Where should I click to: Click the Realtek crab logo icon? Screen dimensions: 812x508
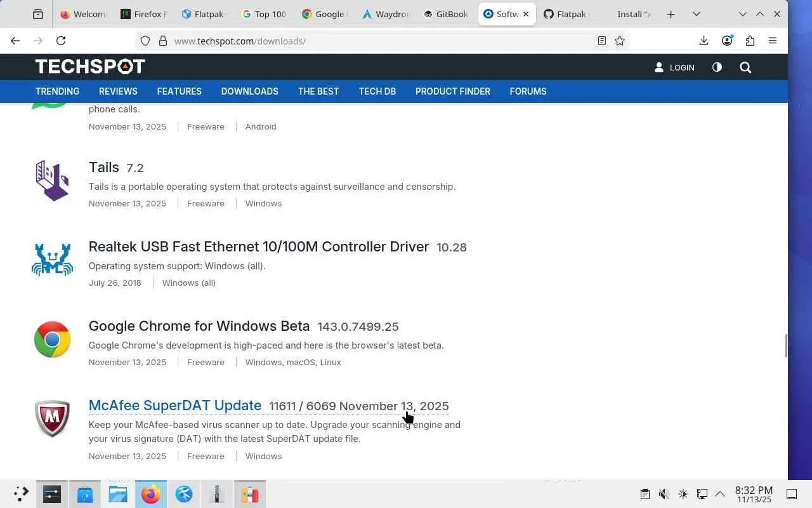52,260
